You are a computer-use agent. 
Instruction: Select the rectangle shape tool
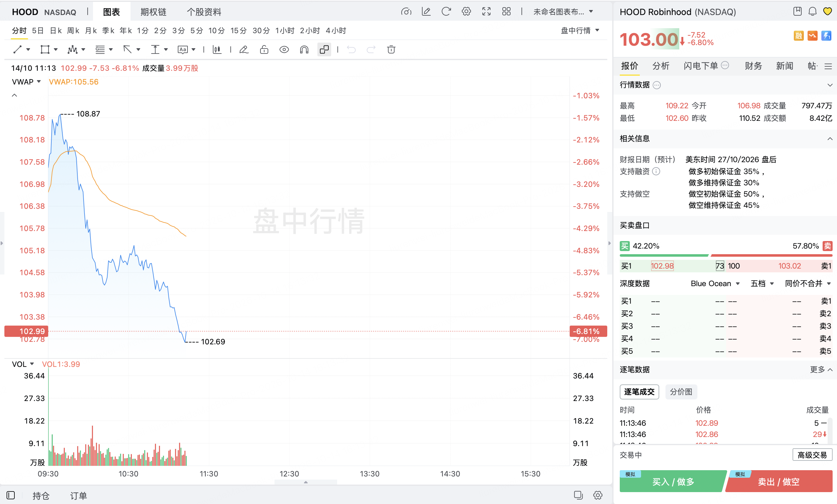(44, 49)
